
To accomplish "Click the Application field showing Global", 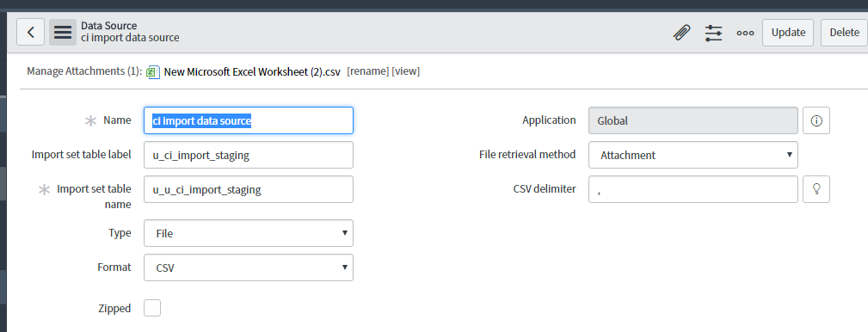I will coord(693,120).
